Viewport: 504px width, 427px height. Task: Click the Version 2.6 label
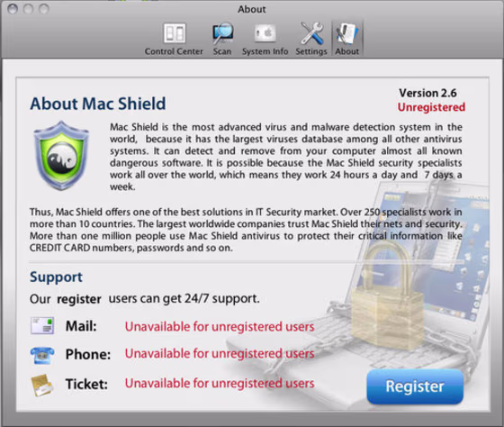427,93
